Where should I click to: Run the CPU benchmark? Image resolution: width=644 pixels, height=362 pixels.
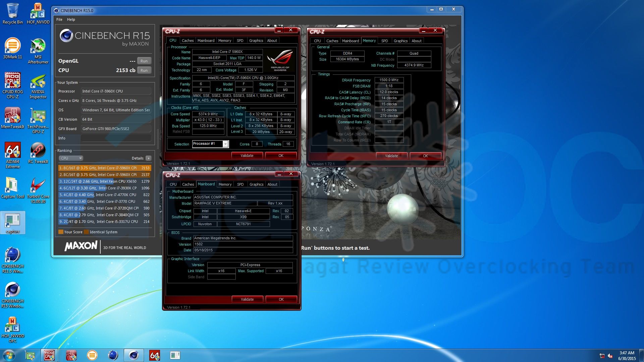point(144,70)
